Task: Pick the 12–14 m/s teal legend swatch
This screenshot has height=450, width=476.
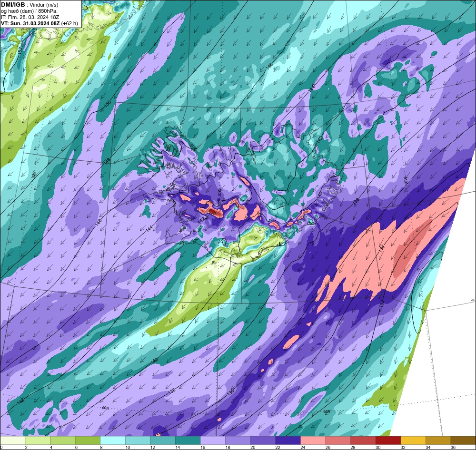Action: pos(163,440)
